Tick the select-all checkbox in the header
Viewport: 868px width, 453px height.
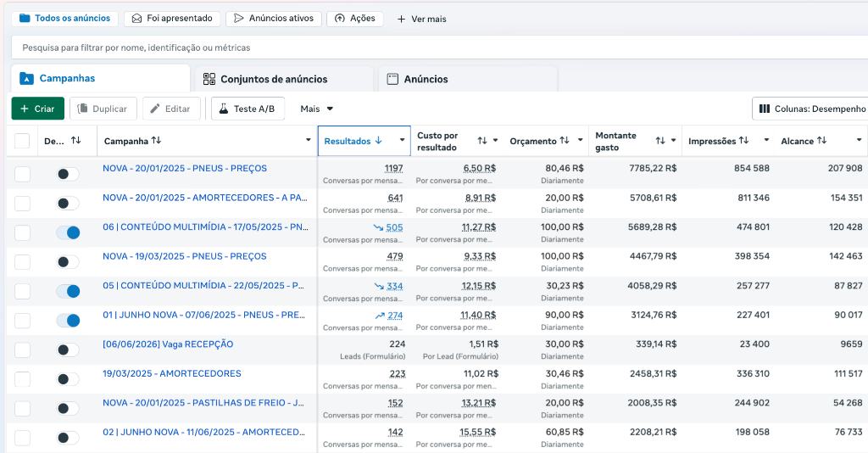tap(22, 141)
